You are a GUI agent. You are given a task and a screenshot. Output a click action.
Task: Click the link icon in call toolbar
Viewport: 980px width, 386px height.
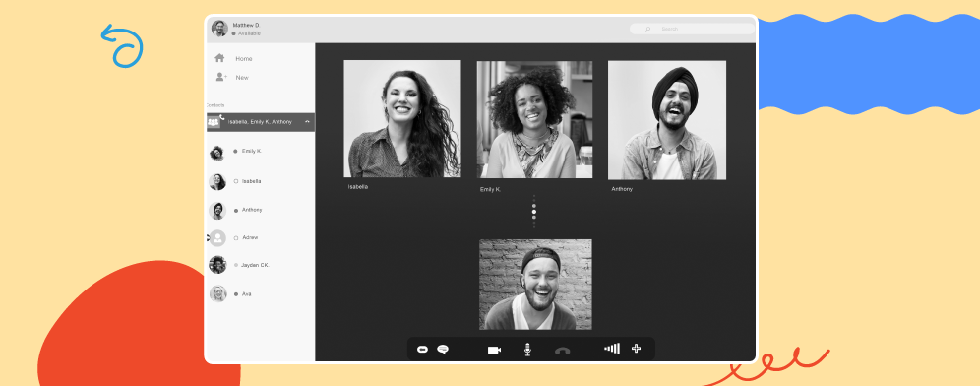[x=422, y=350]
